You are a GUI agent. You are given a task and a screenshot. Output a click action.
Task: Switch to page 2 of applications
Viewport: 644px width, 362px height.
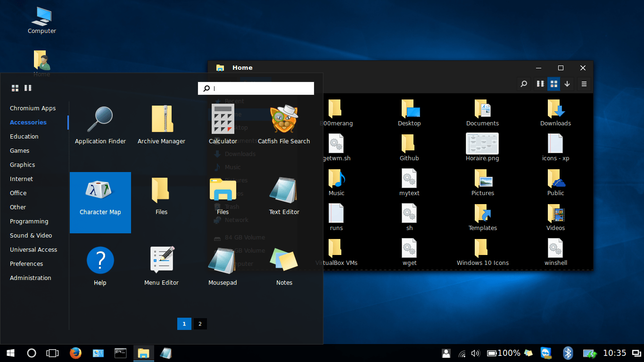click(200, 324)
